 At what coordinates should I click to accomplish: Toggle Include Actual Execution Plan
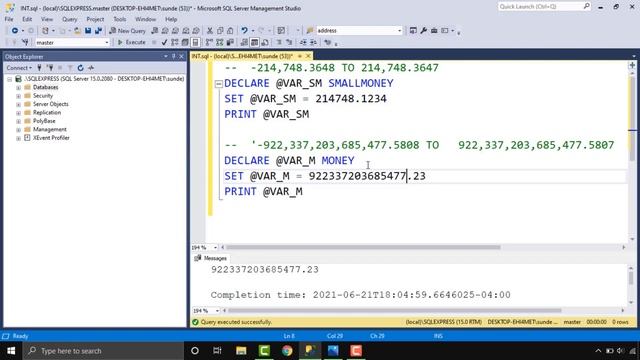point(209,42)
